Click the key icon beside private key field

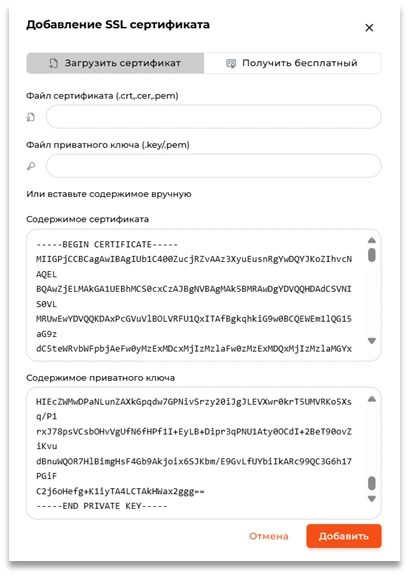pos(31,166)
